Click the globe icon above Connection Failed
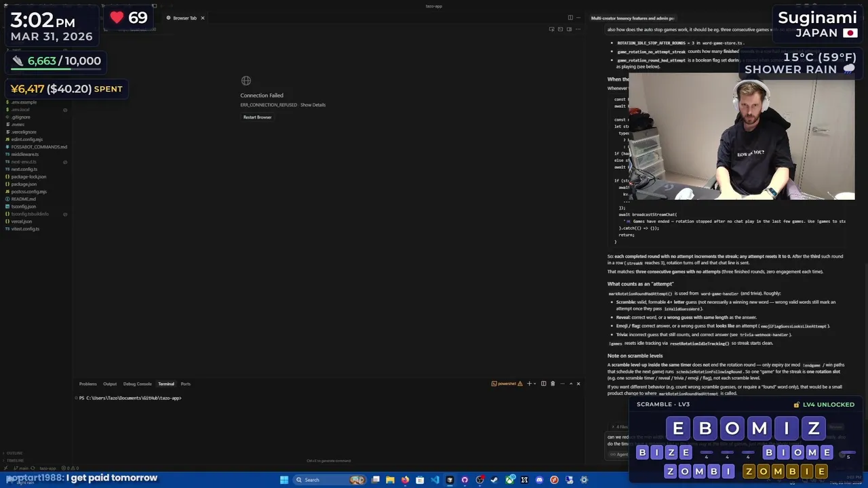Viewport: 868px width, 488px height. coord(246,81)
